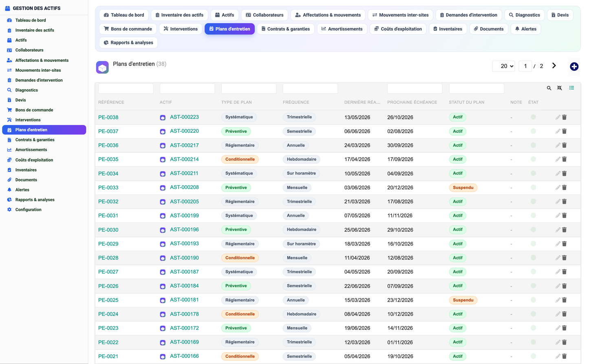Switch to Coûts d'exploitation top tab
589x364 pixels.
coord(398,29)
